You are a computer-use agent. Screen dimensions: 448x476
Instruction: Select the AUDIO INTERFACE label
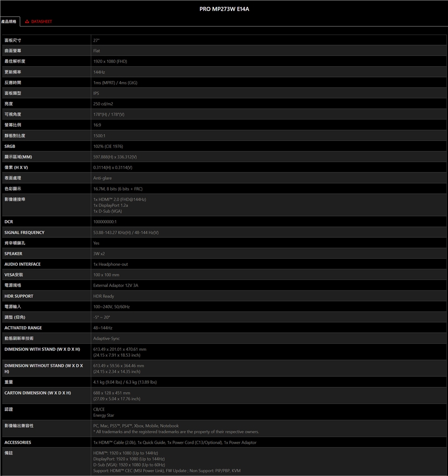pos(22,264)
